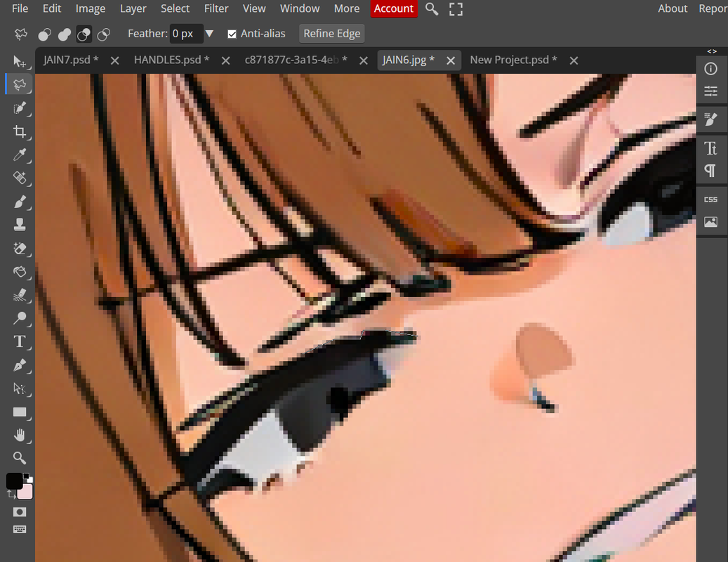Select the Move tool
728x562 pixels.
[20, 61]
